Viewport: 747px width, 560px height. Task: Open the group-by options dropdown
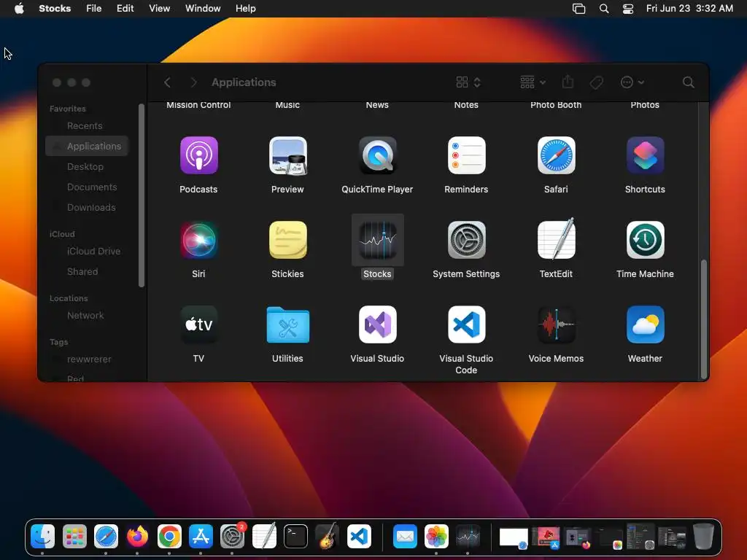pyautogui.click(x=533, y=82)
